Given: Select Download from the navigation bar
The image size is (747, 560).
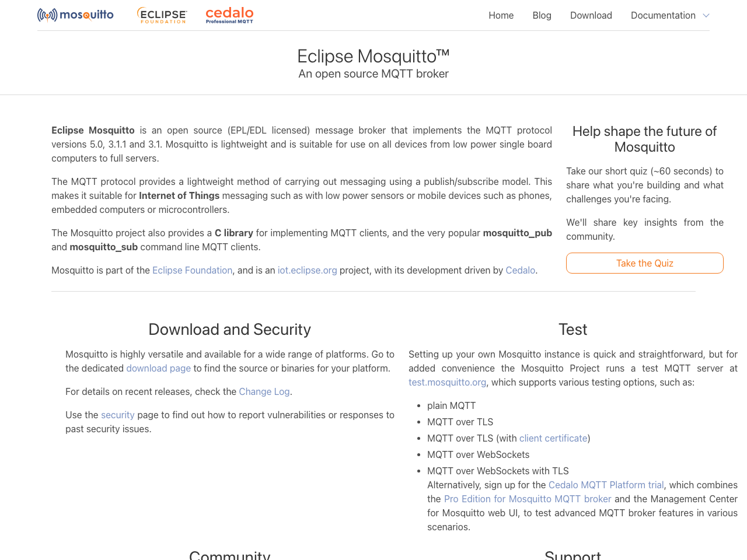Looking at the screenshot, I should click(x=591, y=14).
